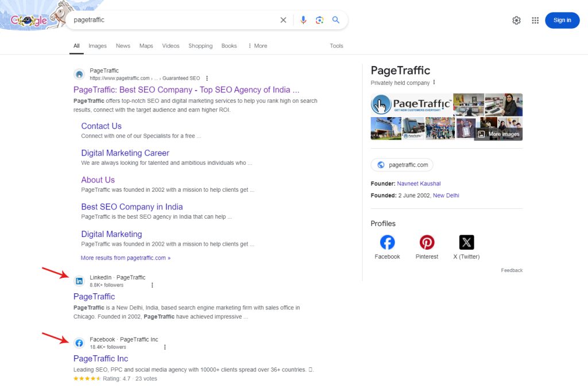Image resolution: width=588 pixels, height=392 pixels.
Task: Click the LinkedIn favicon icon
Action: click(x=79, y=281)
